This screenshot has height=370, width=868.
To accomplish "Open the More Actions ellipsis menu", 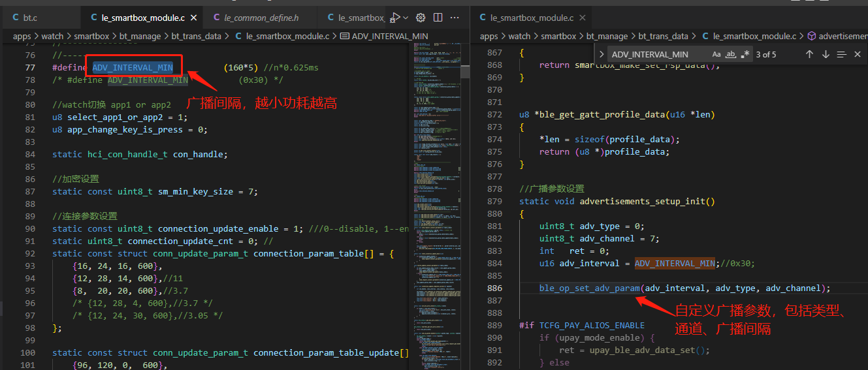I will pos(455,18).
